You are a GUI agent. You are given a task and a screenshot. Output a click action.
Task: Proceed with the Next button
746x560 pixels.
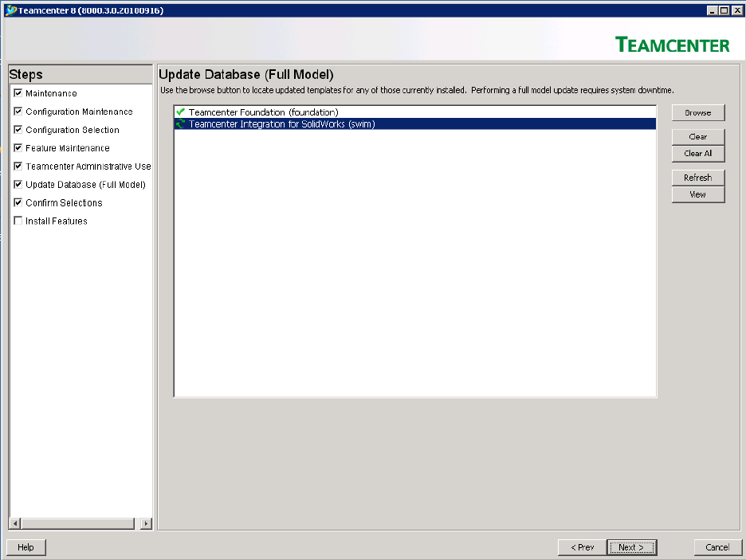[x=632, y=547]
